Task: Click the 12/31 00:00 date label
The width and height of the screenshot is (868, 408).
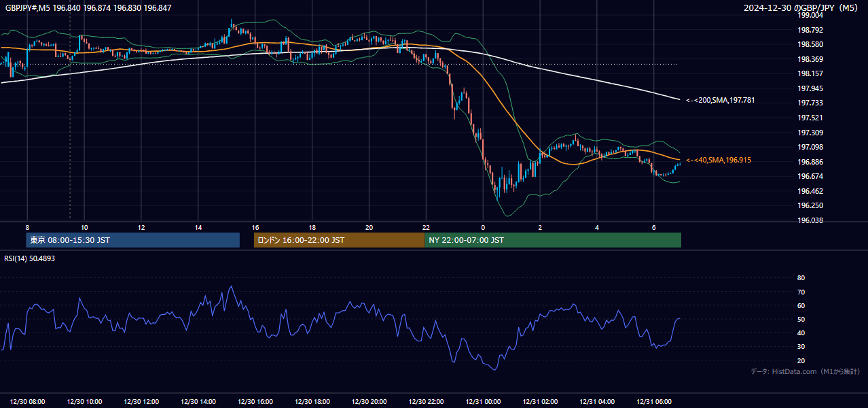Action: 483,402
